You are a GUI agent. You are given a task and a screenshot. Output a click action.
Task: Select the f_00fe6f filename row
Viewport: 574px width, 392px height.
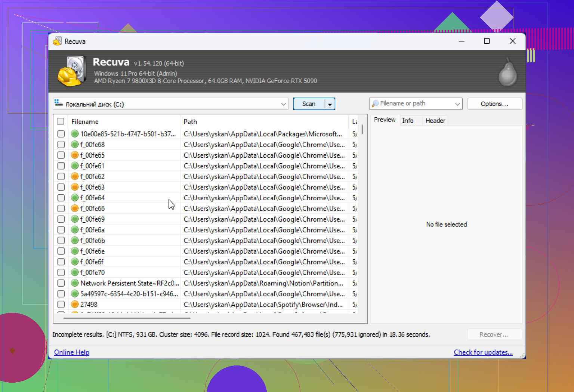(92, 262)
